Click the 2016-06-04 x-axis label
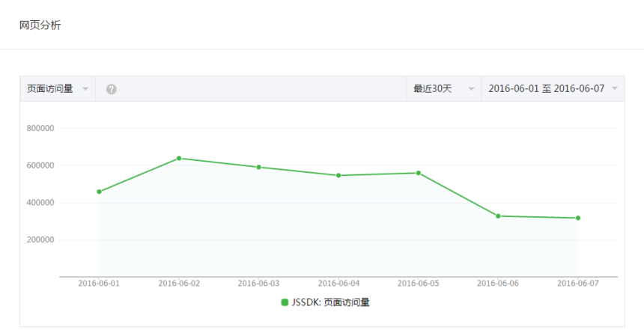This screenshot has height=333, width=644. [x=338, y=284]
